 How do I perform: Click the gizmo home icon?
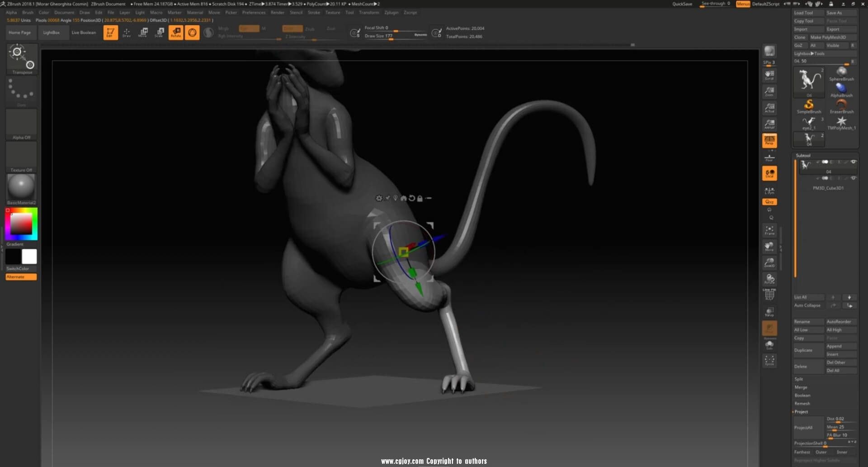[x=403, y=198]
